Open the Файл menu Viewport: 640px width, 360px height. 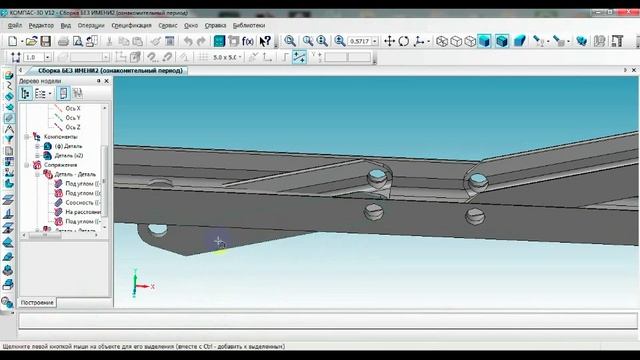(x=15, y=25)
